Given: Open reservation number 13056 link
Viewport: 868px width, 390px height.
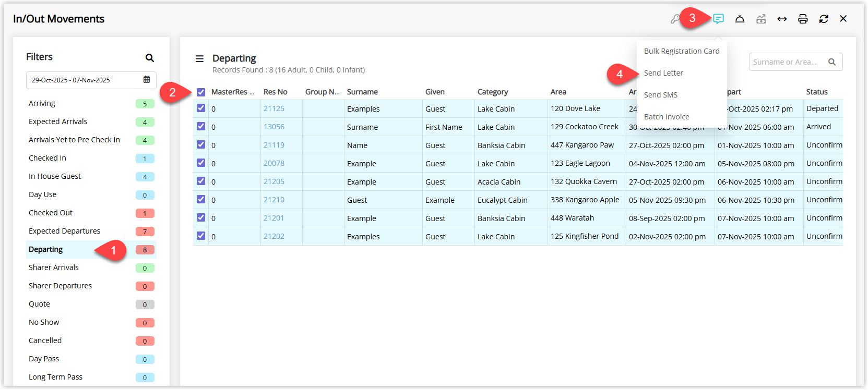Looking at the screenshot, I should point(274,127).
